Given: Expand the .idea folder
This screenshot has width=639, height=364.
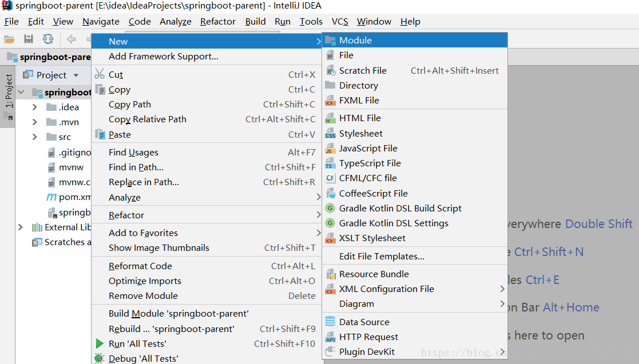Looking at the screenshot, I should [x=35, y=107].
